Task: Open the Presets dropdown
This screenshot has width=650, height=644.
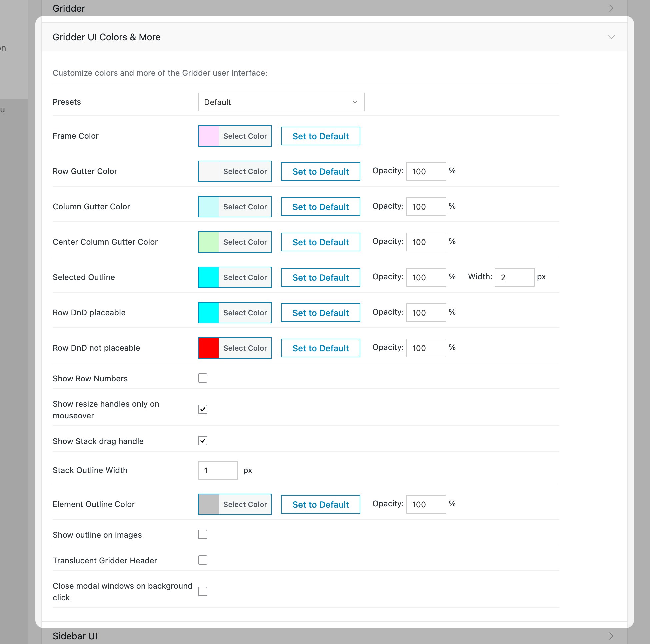Action: point(281,102)
